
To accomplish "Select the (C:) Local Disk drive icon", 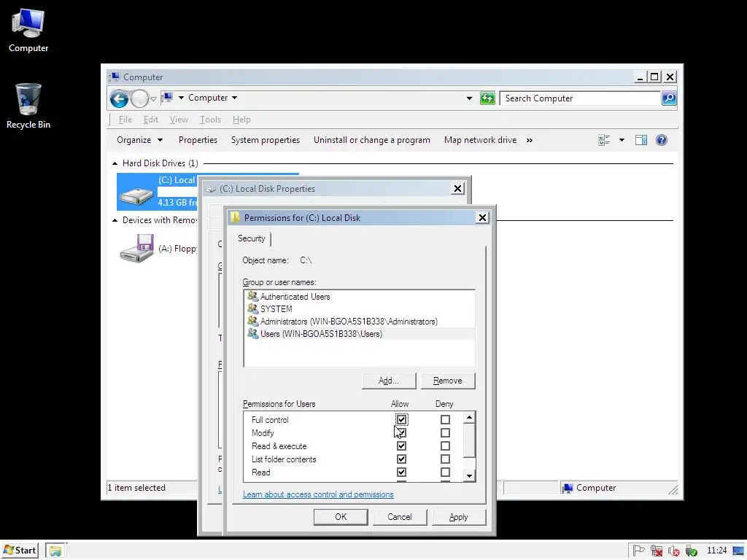I will [136, 195].
